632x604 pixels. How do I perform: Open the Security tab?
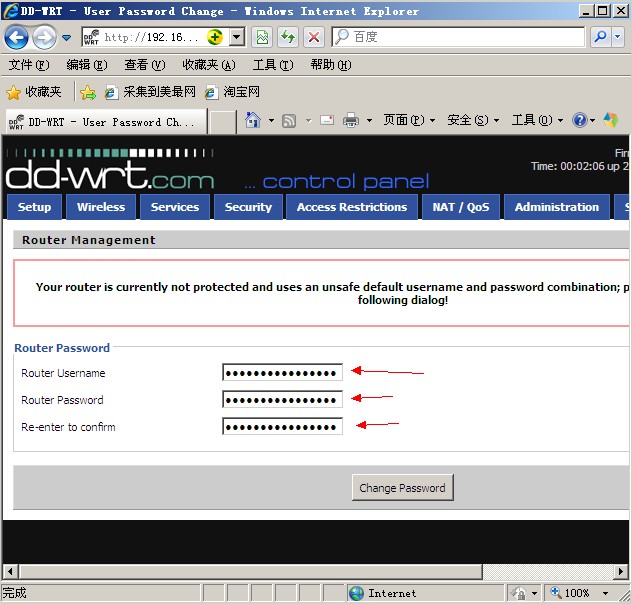point(248,207)
